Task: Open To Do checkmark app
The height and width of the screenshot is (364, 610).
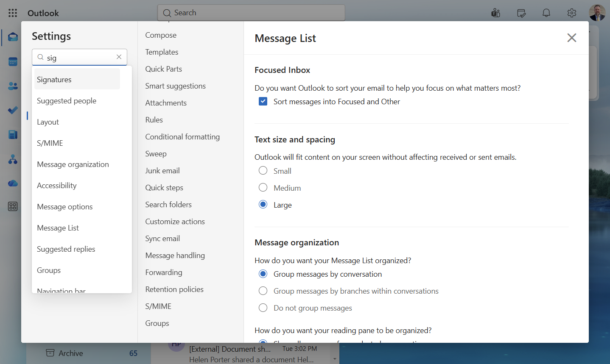Action: click(x=13, y=110)
